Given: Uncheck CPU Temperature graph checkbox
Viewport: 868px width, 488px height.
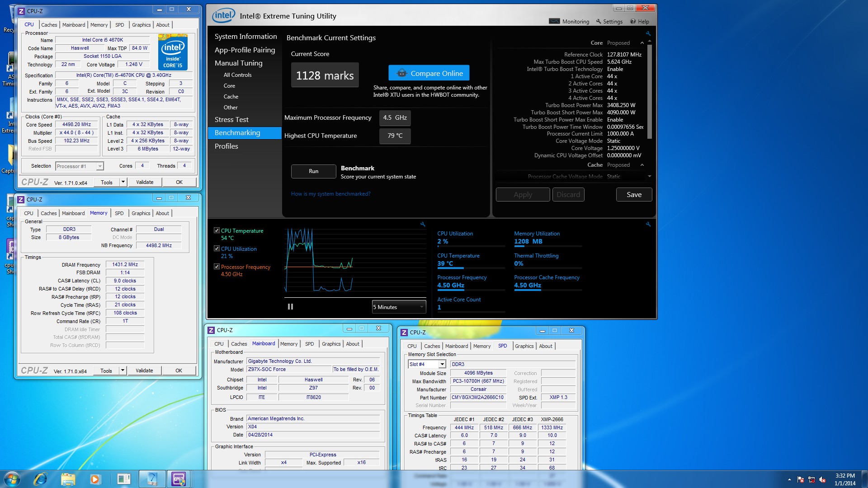Looking at the screenshot, I should pyautogui.click(x=217, y=230).
